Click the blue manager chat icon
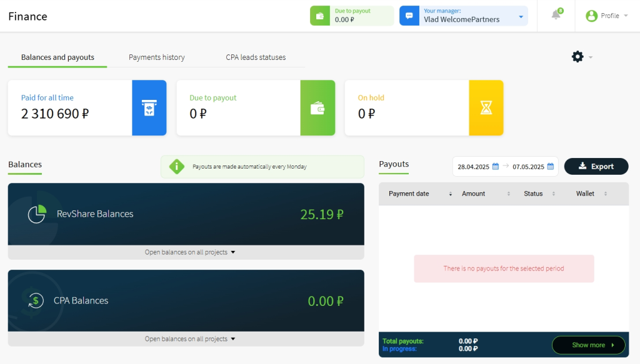The image size is (640, 364). pos(409,16)
